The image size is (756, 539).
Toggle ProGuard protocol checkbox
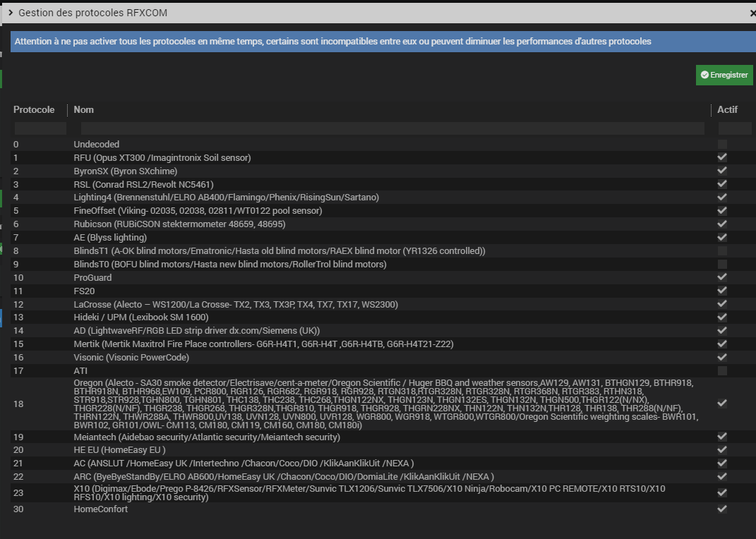pyautogui.click(x=722, y=277)
